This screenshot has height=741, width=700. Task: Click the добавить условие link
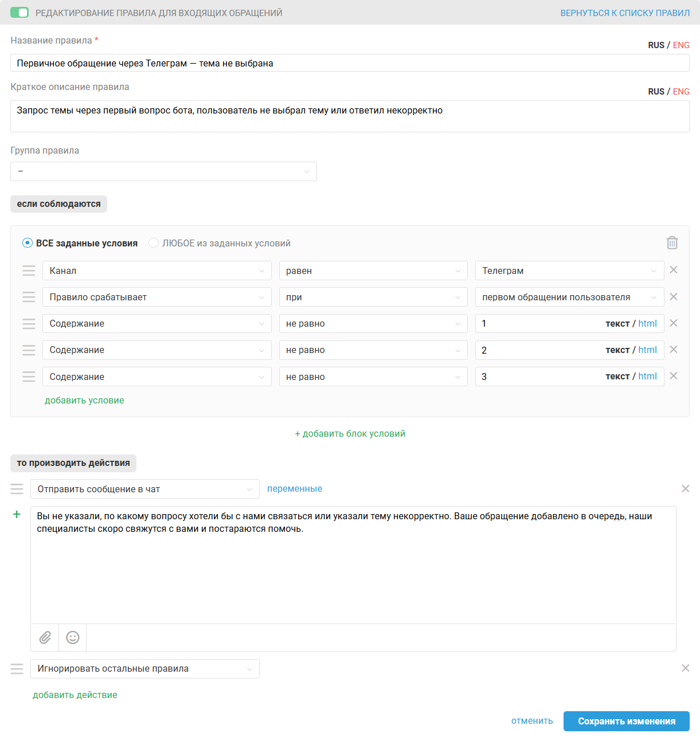84,401
